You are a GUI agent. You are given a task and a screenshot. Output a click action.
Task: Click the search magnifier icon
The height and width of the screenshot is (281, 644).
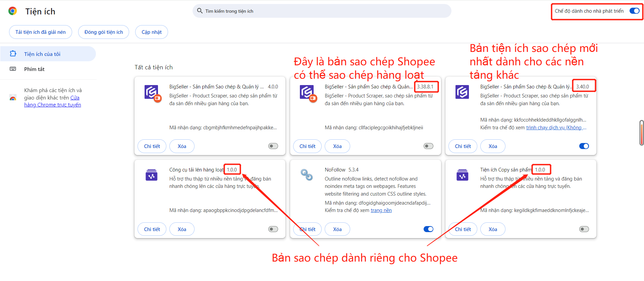pyautogui.click(x=200, y=11)
